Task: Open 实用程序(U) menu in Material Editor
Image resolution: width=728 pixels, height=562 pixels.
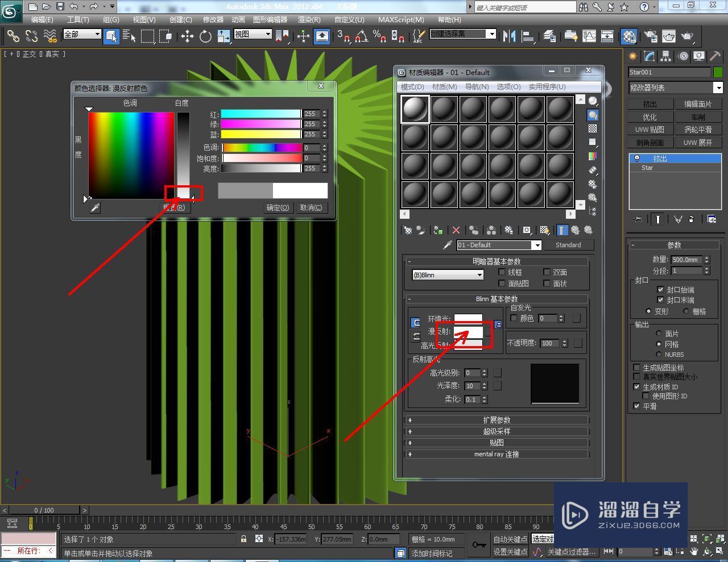Action: pyautogui.click(x=547, y=87)
